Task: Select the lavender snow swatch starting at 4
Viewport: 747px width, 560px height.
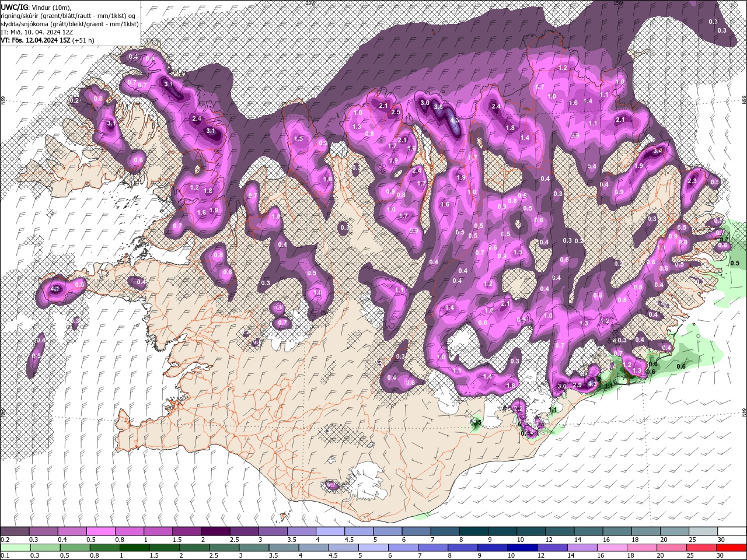Action: pyautogui.click(x=330, y=531)
